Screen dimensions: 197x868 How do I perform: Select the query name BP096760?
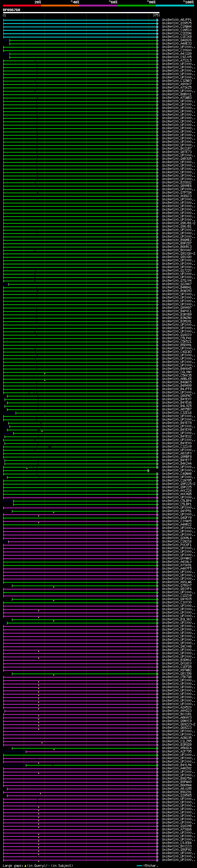11,10
